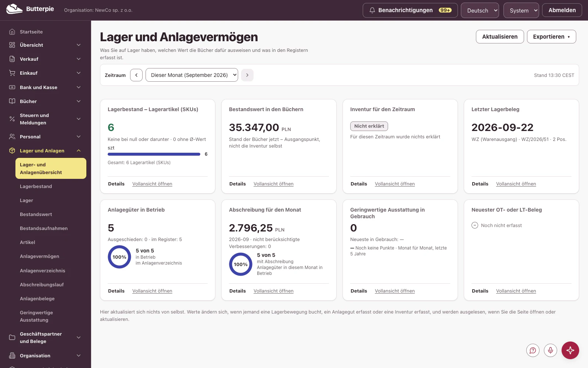Open the sparkle AI assistant button
This screenshot has height=368, width=588.
tap(570, 350)
